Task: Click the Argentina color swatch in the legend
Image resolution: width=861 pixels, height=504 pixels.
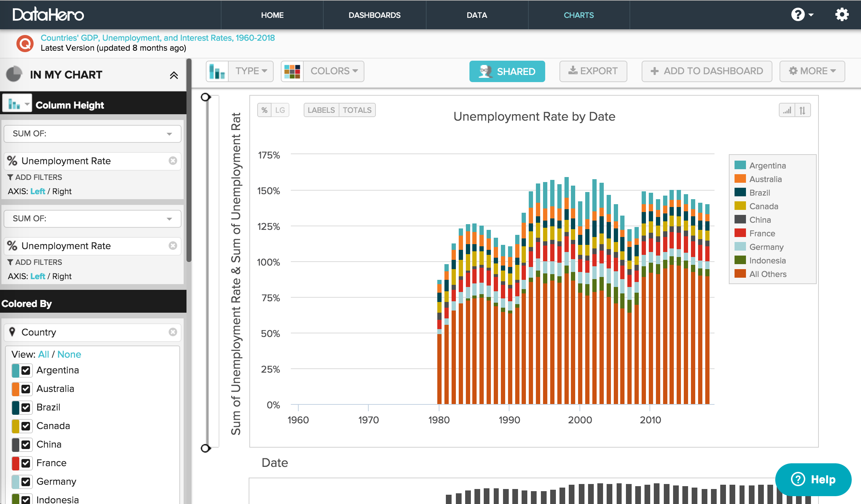Action: (x=741, y=165)
